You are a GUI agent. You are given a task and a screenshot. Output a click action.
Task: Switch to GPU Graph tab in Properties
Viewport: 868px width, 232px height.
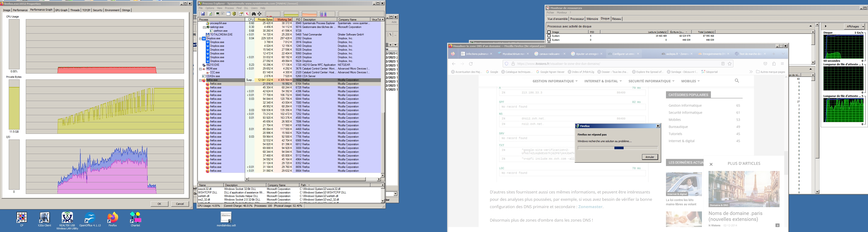tap(61, 10)
